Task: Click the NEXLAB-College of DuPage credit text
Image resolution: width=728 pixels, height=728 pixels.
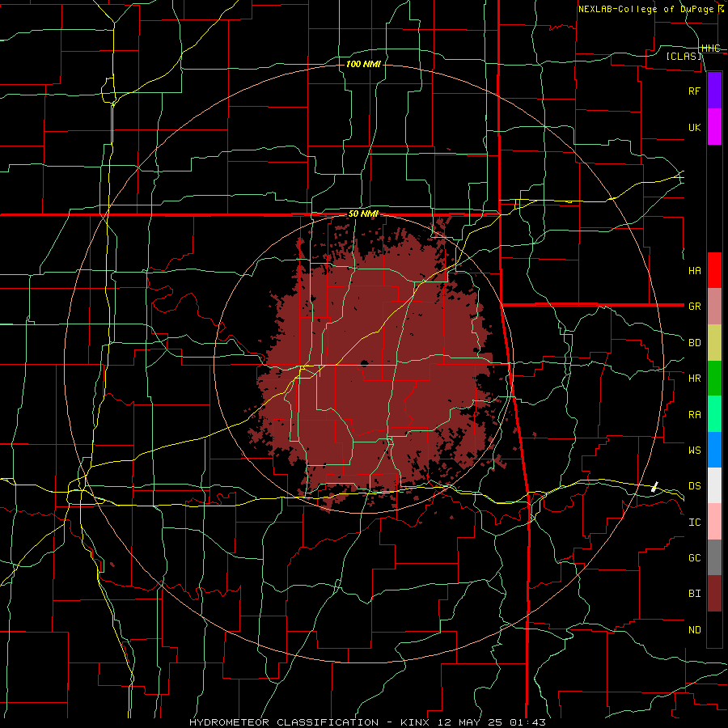Action: [x=645, y=9]
